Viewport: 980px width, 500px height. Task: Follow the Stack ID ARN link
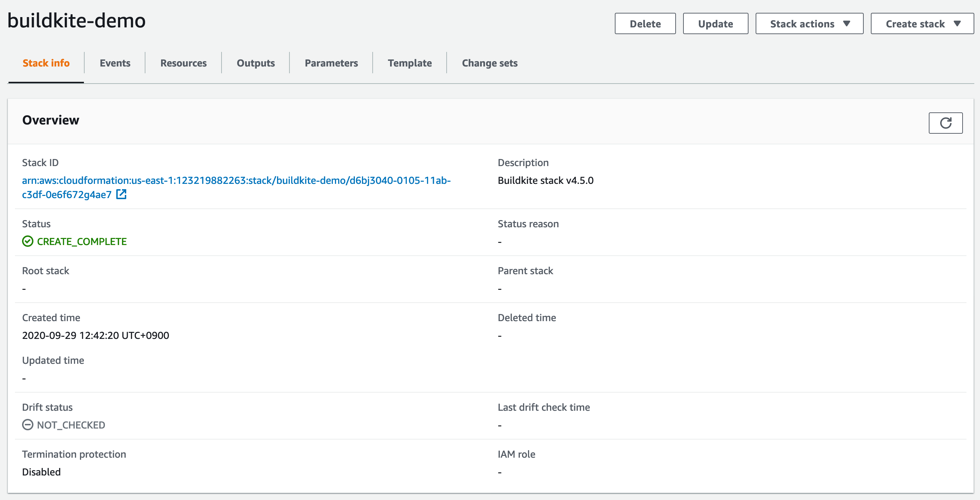click(236, 181)
